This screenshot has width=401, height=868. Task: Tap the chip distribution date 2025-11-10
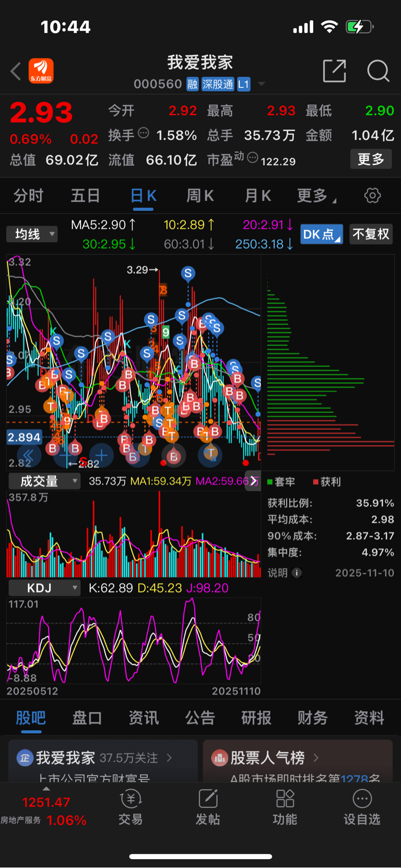(364, 573)
